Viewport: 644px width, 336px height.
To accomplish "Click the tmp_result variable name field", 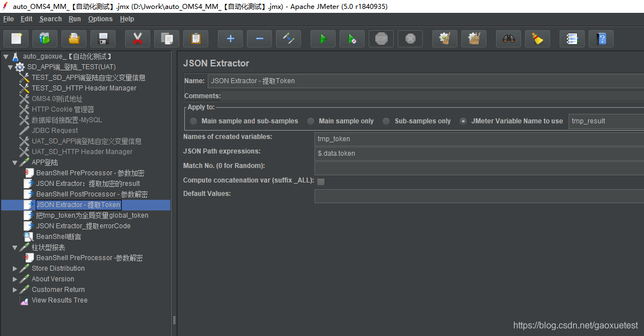I will click(606, 121).
